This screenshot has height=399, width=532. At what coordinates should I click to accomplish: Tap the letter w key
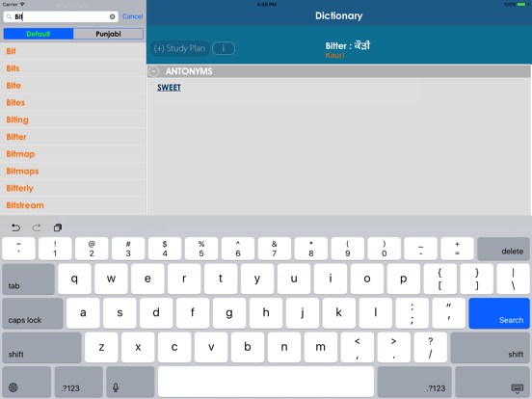(x=111, y=279)
